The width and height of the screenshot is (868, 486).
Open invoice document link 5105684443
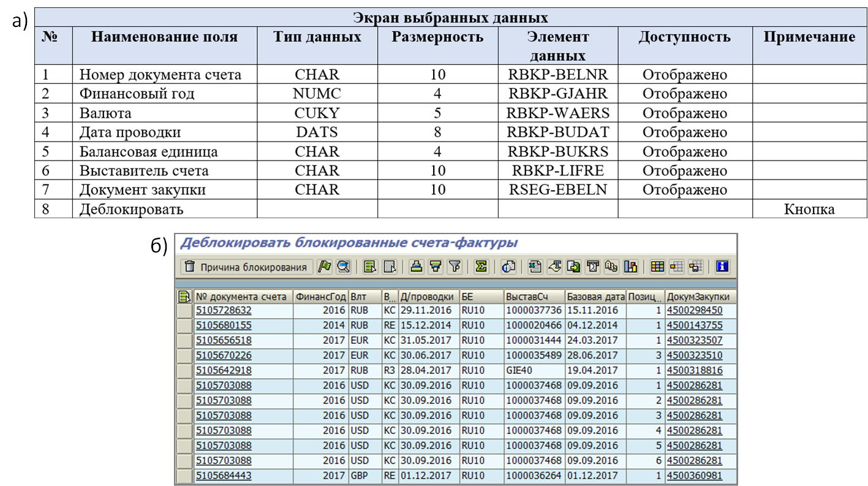click(x=224, y=476)
